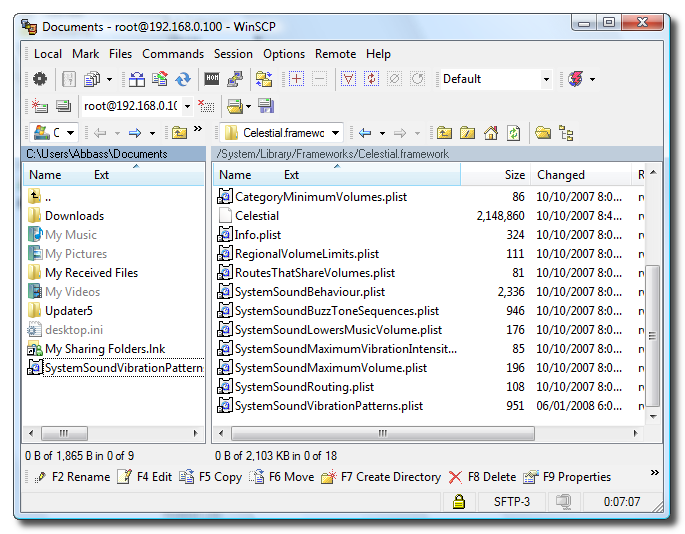Viewport: 685px width, 534px height.
Task: Click the encryption lock icon in status bar
Action: pos(458,501)
